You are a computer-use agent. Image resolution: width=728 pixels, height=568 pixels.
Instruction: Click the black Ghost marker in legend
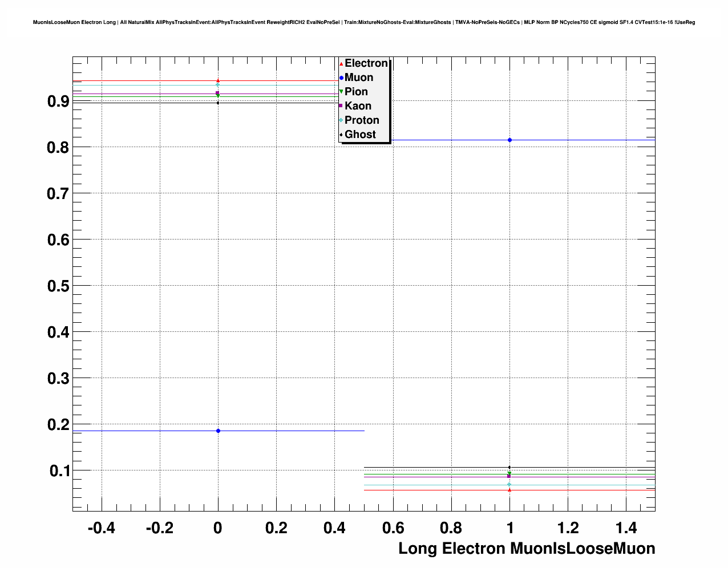[341, 135]
